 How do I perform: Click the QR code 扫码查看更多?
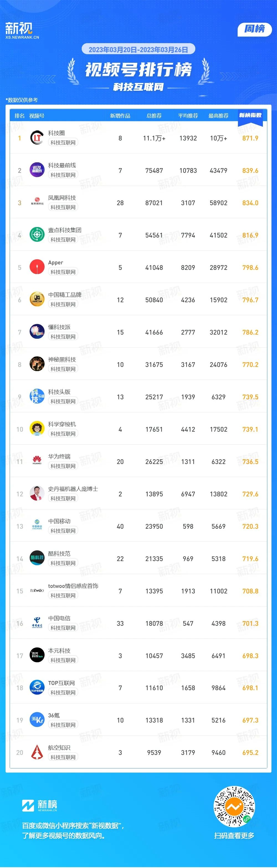pyautogui.click(x=234, y=807)
